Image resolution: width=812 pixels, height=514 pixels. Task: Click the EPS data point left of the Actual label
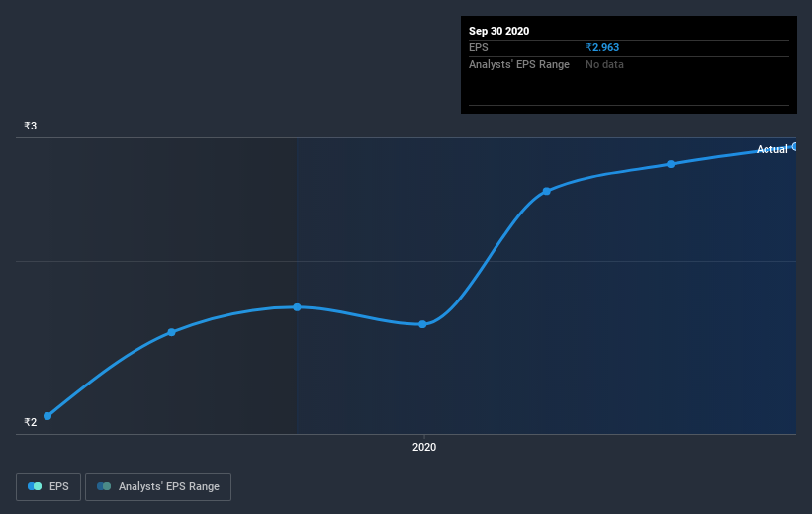[x=671, y=164]
